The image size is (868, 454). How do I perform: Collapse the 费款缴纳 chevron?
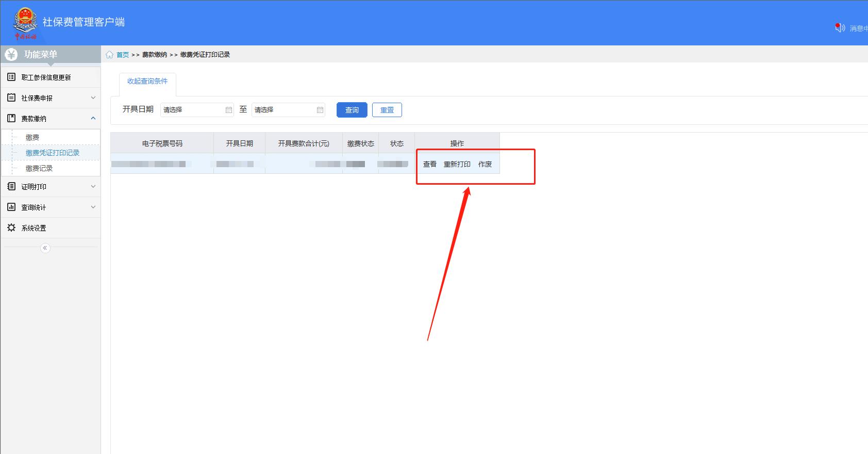(x=93, y=118)
